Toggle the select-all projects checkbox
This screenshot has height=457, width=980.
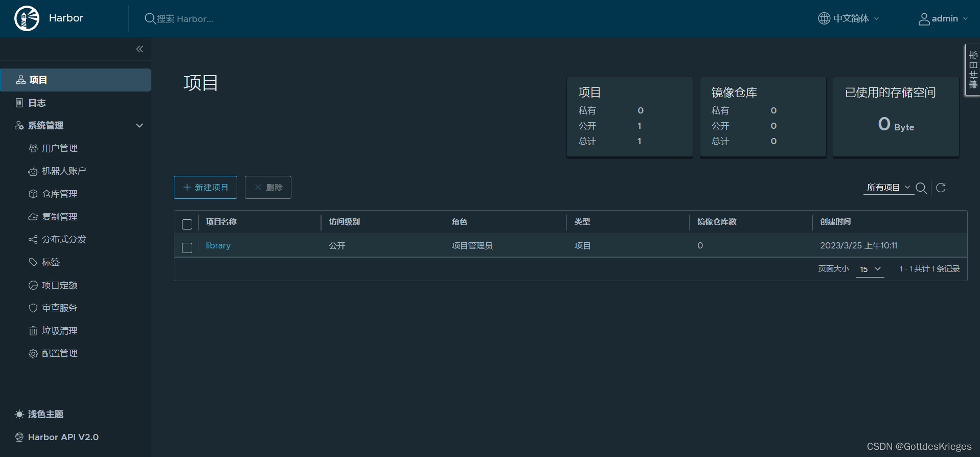pos(187,224)
